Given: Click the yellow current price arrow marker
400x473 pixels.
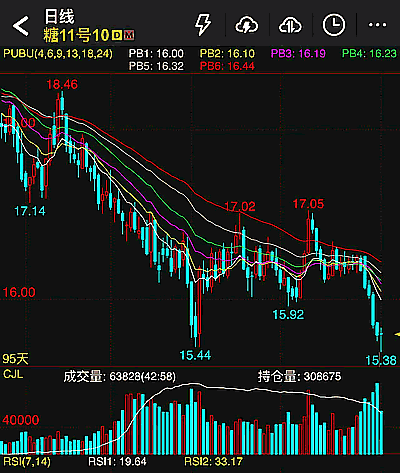Looking at the screenshot, I should pyautogui.click(x=397, y=334).
